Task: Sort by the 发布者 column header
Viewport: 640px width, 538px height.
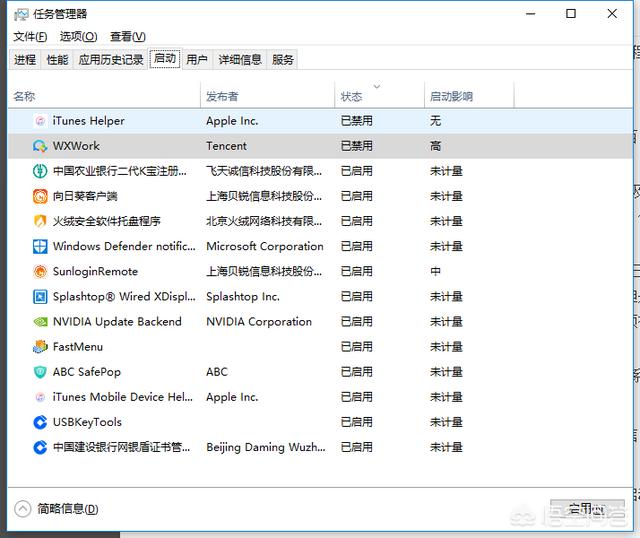Action: click(268, 96)
